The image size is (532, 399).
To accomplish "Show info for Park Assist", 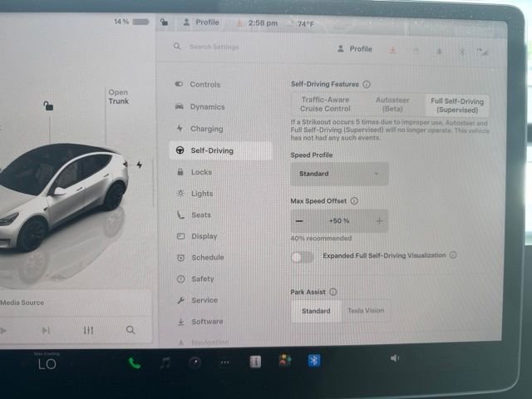I will point(333,292).
